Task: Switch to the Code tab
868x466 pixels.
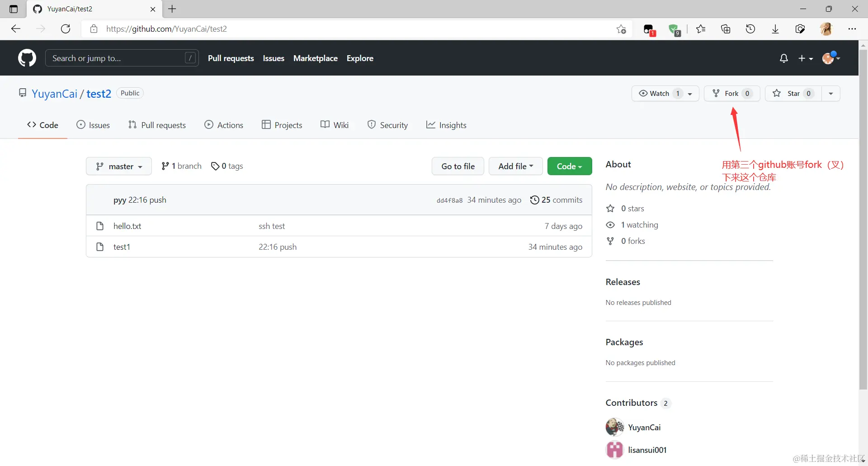Action: (43, 125)
